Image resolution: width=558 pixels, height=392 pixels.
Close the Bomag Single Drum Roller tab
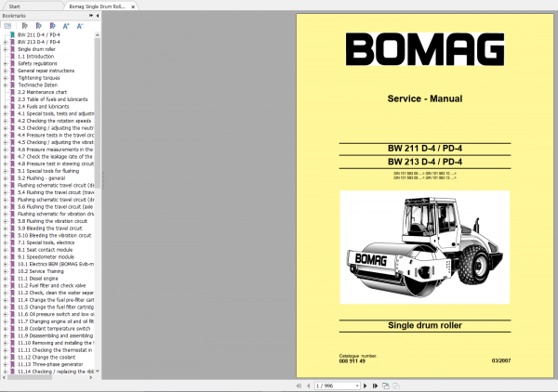tap(133, 7)
